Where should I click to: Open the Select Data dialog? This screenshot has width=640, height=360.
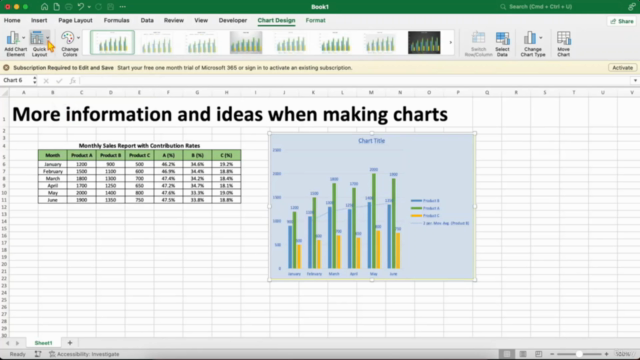[x=502, y=44]
